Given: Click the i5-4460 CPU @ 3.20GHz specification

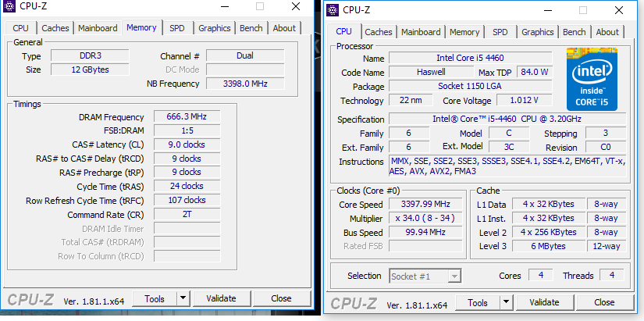Looking at the screenshot, I should tap(507, 119).
